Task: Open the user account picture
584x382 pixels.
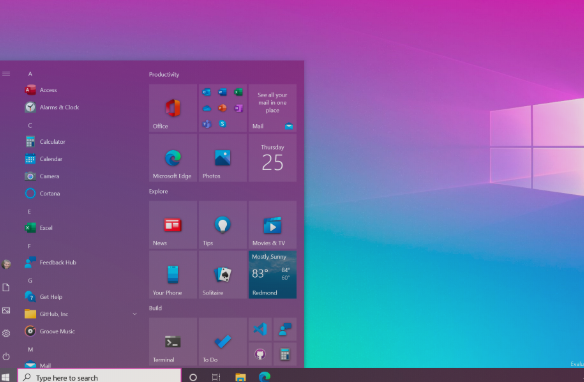Action: (x=6, y=264)
